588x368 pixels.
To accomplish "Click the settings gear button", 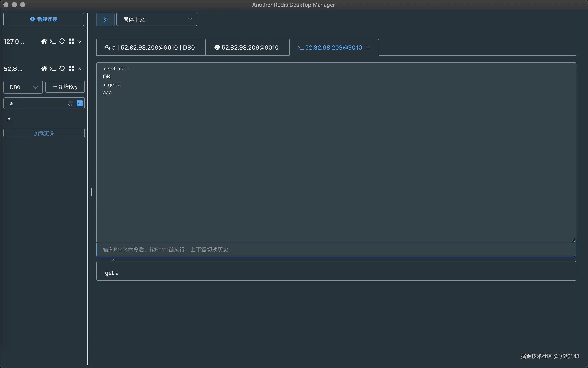I will (105, 20).
